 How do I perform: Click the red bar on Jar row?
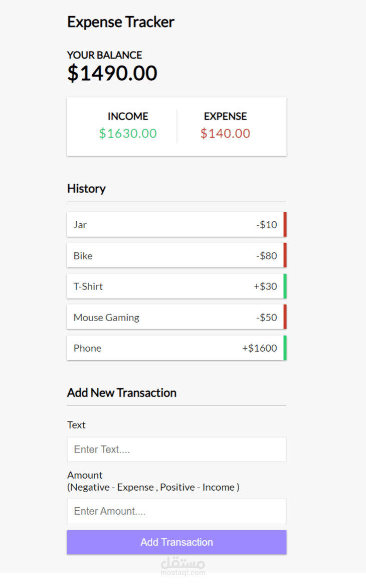[285, 225]
